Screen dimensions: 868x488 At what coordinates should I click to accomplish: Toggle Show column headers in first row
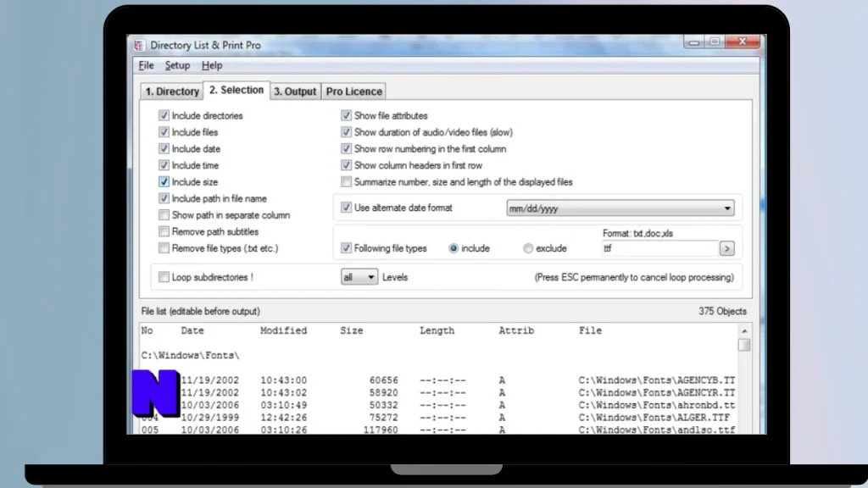[x=346, y=165]
